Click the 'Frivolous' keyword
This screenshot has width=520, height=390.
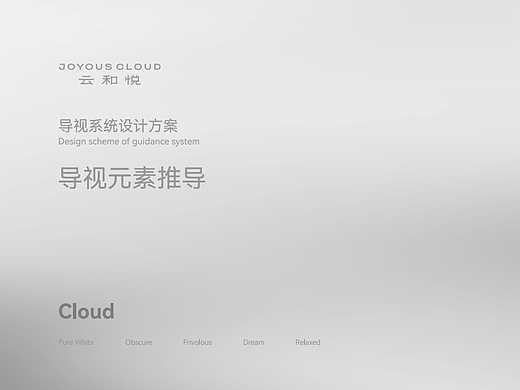click(197, 342)
